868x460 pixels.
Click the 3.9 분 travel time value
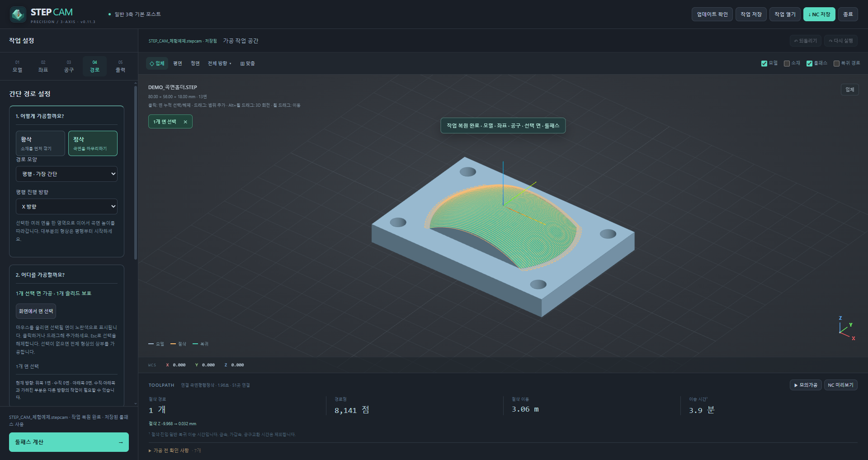click(x=702, y=410)
